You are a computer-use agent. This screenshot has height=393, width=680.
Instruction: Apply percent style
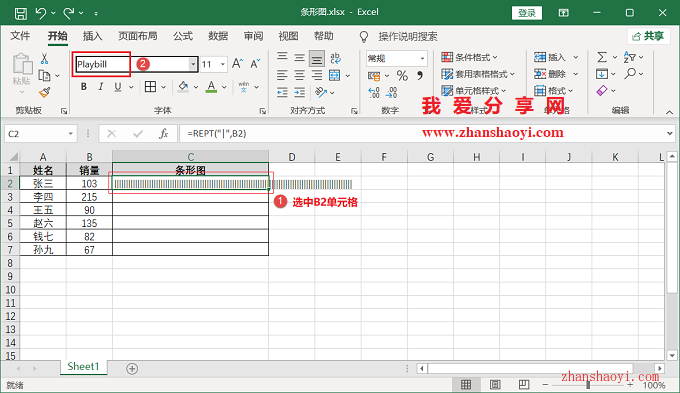coord(402,76)
